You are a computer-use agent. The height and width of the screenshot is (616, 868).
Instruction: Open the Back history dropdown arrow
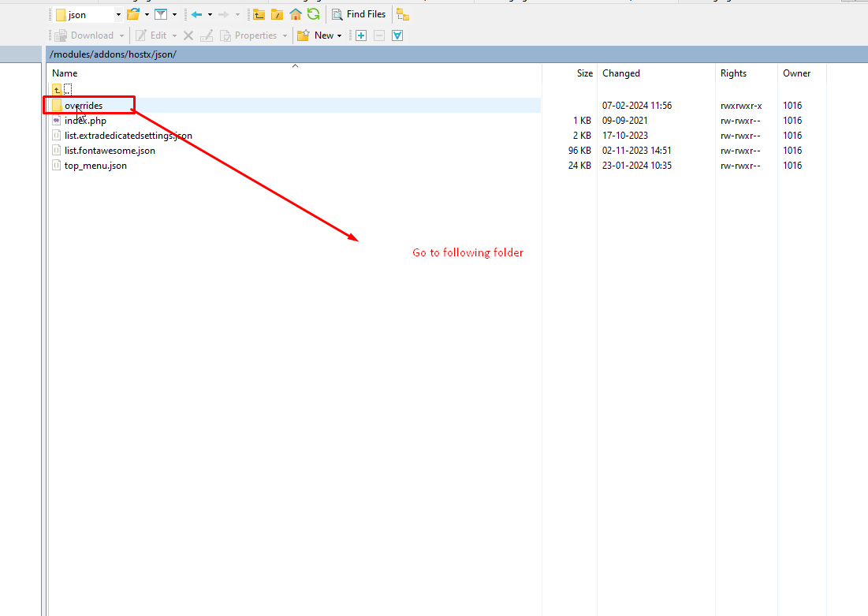point(210,14)
